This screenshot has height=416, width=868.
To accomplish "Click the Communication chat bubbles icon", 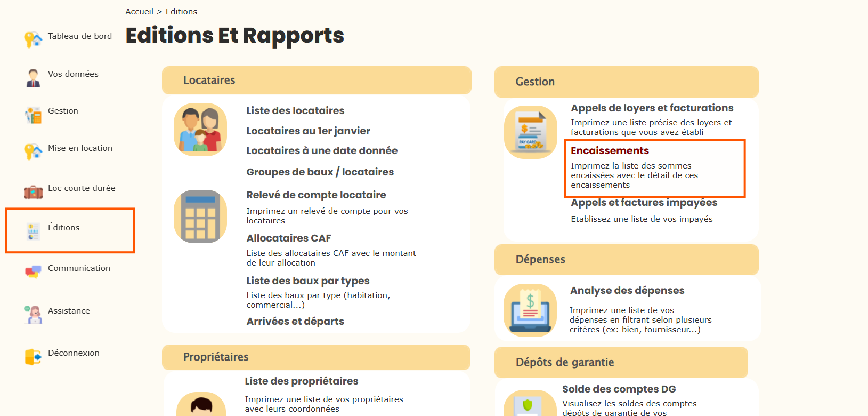I will coord(33,271).
